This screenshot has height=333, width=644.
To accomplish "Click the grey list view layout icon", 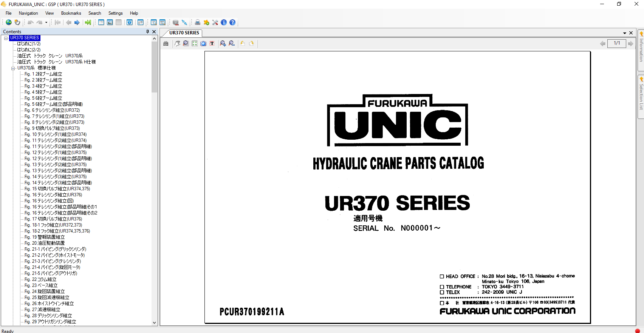I will [119, 23].
